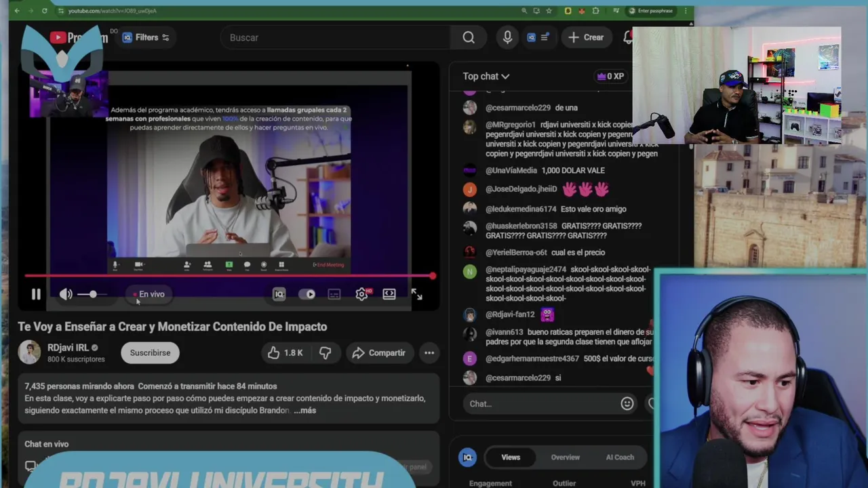The width and height of the screenshot is (868, 488).
Task: Open the browser extensions puzzle icon
Action: click(595, 11)
